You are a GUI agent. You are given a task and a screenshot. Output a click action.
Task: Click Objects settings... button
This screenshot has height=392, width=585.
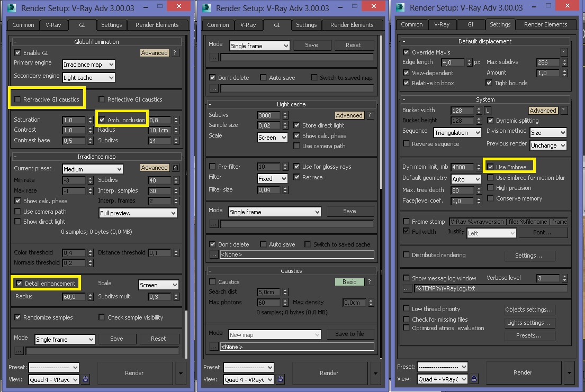coord(529,309)
